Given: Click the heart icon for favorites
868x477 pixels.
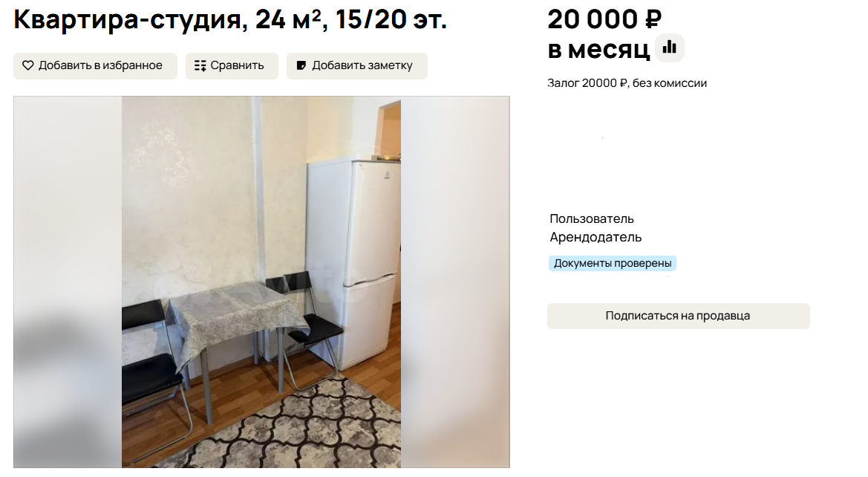Looking at the screenshot, I should 27,65.
